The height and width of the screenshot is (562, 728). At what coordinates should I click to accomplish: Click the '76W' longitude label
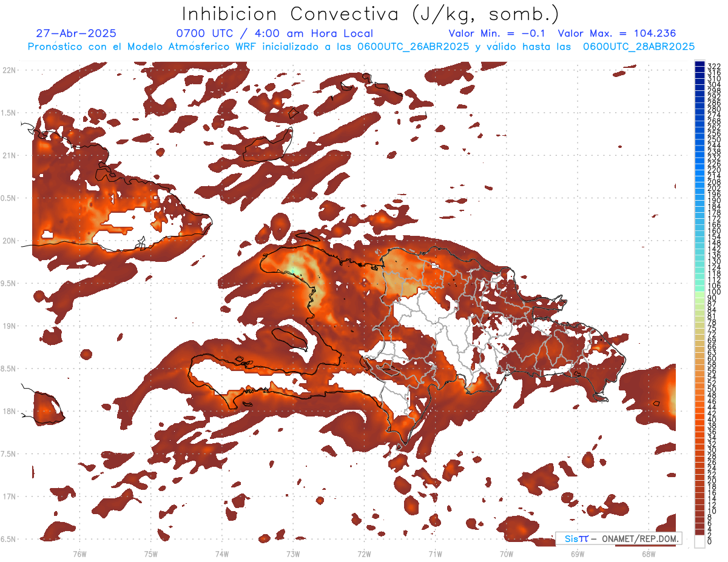click(x=79, y=554)
